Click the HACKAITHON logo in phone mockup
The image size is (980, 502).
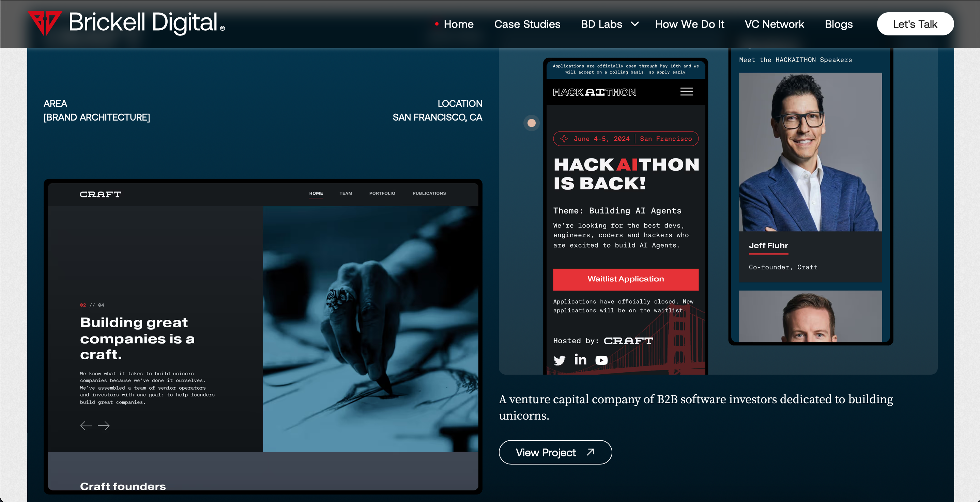coord(594,92)
